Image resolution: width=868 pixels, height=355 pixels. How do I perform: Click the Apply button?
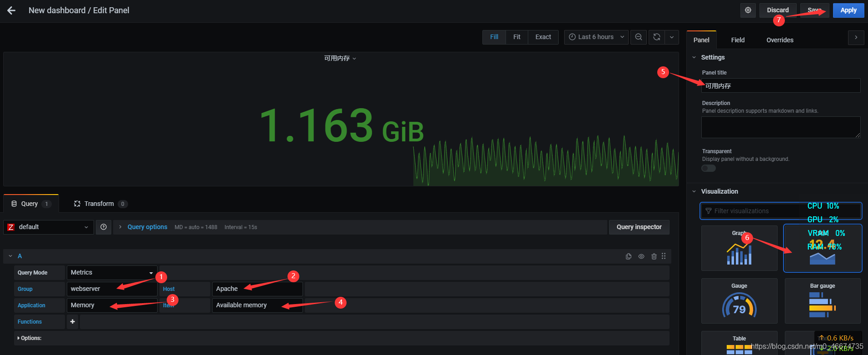tap(848, 10)
